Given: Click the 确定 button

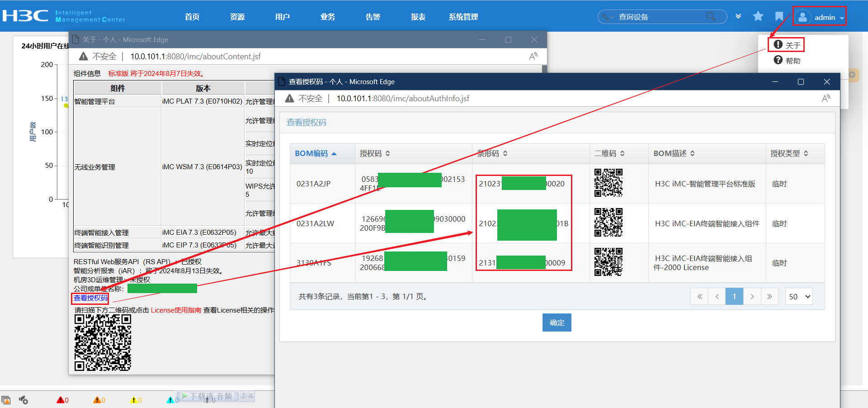Looking at the screenshot, I should point(557,323).
